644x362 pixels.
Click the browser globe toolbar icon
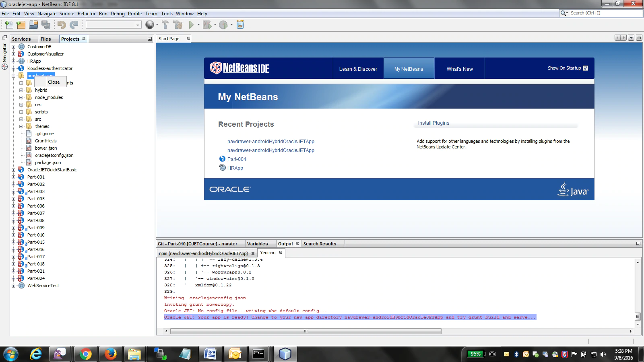(149, 25)
